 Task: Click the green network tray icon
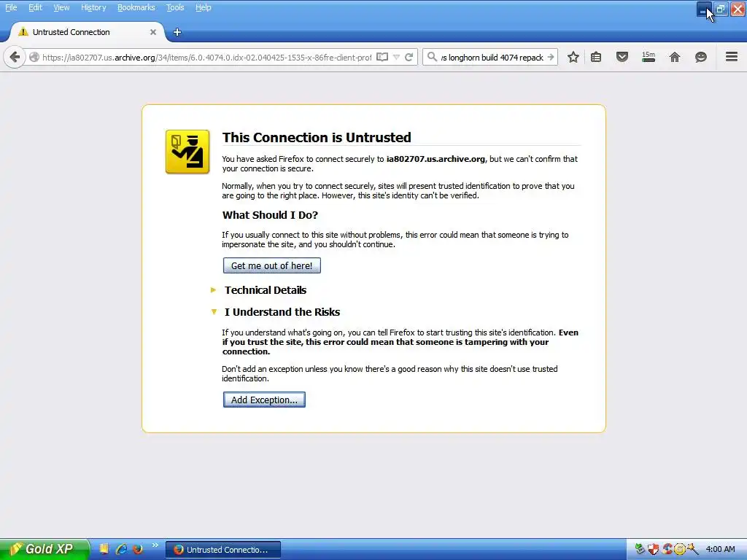click(640, 550)
